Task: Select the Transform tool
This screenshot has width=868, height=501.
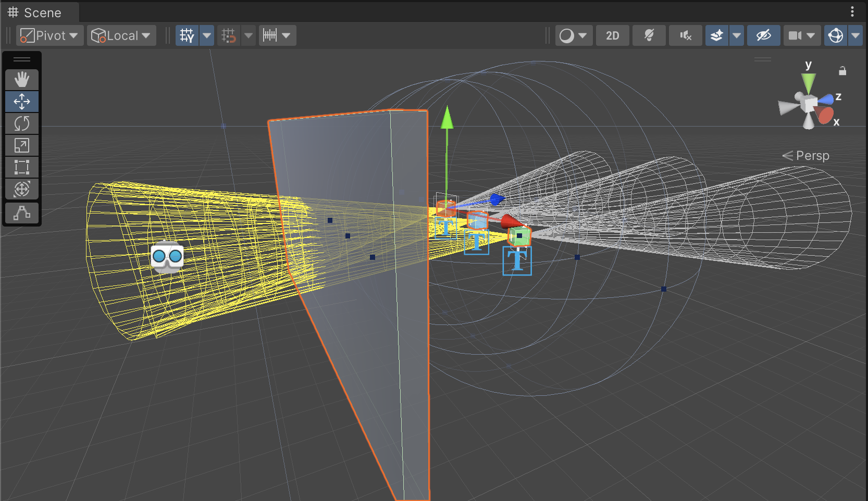Action: 22,189
